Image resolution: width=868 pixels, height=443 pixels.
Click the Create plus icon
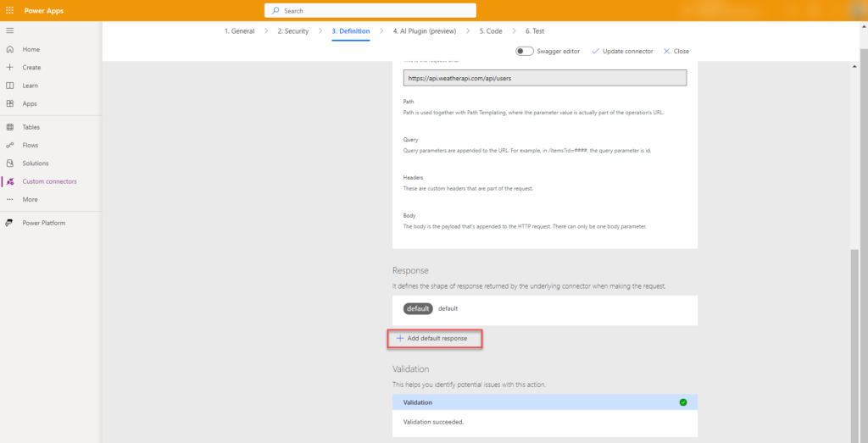pos(10,67)
